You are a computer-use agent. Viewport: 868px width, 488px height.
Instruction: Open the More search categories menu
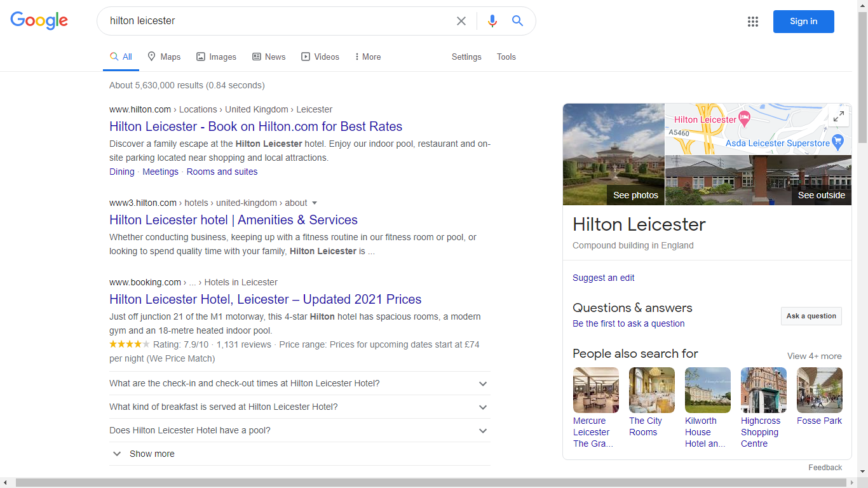click(x=368, y=57)
